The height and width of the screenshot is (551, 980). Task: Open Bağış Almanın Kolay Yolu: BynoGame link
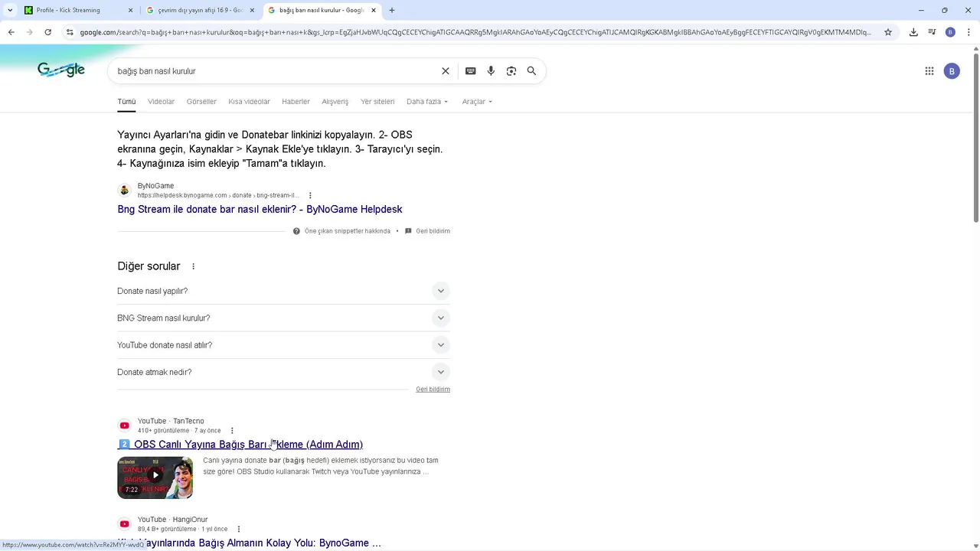(249, 543)
